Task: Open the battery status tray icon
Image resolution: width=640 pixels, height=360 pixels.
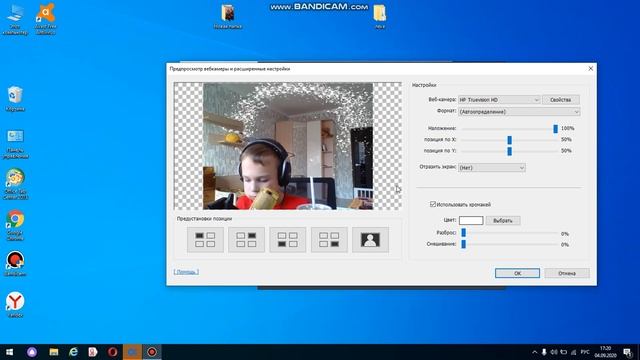Action: [x=564, y=352]
